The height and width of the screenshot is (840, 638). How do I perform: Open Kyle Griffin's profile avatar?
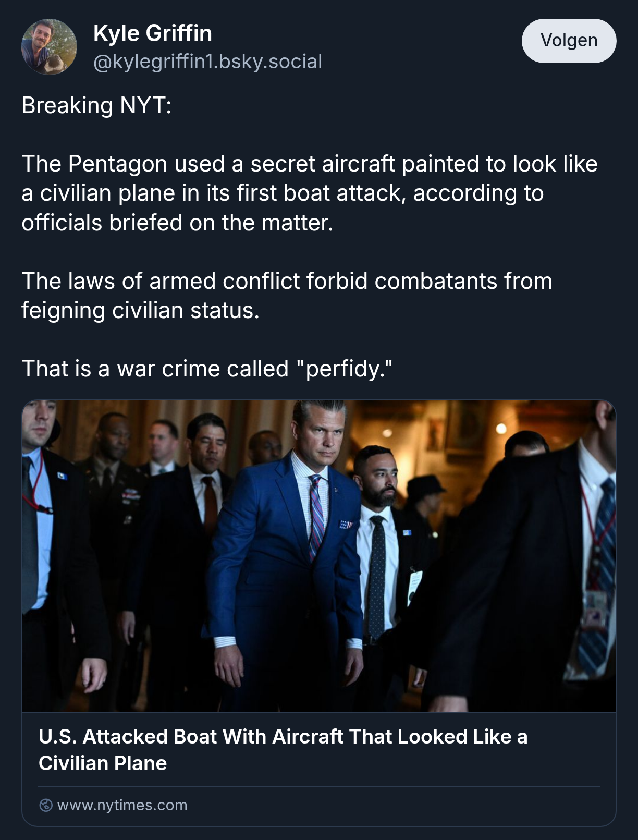click(x=49, y=47)
